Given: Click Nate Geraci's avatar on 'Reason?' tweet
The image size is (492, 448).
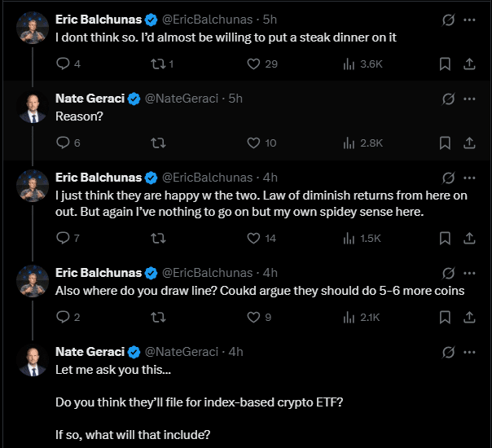Looking at the screenshot, I should pyautogui.click(x=33, y=107).
